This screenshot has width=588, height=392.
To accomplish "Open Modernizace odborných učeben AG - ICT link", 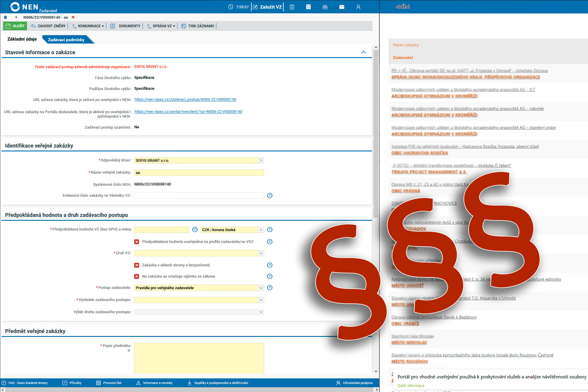I will coord(463,89).
